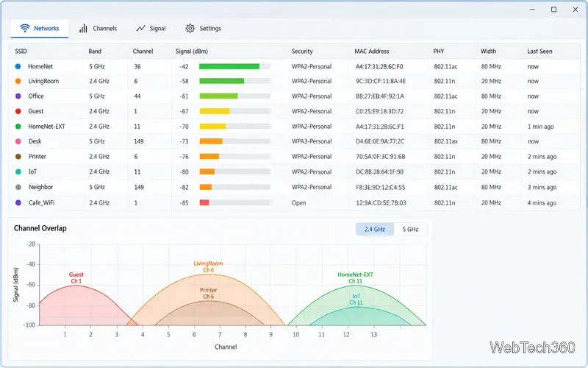
Task: Click the orange dot next to LivingRoom
Action: click(x=18, y=81)
